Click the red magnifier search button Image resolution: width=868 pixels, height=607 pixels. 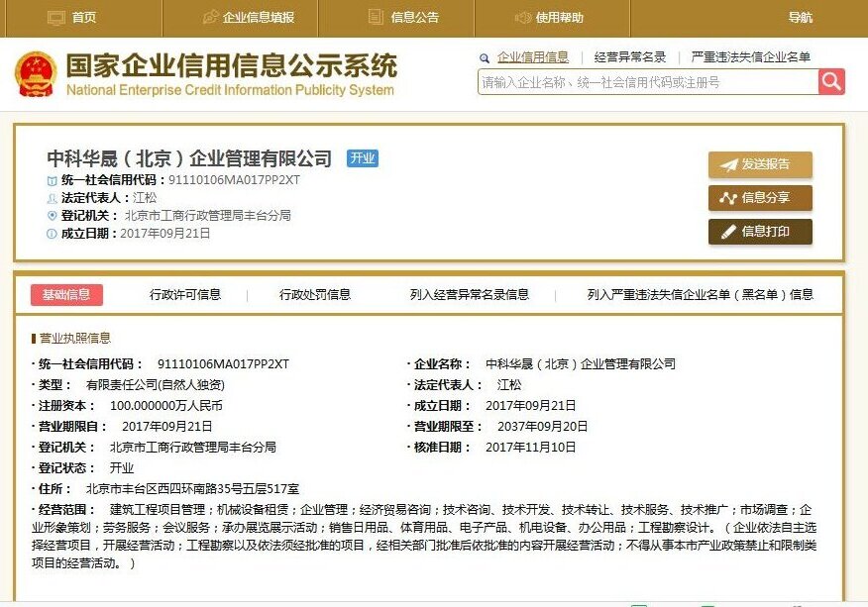tap(831, 82)
